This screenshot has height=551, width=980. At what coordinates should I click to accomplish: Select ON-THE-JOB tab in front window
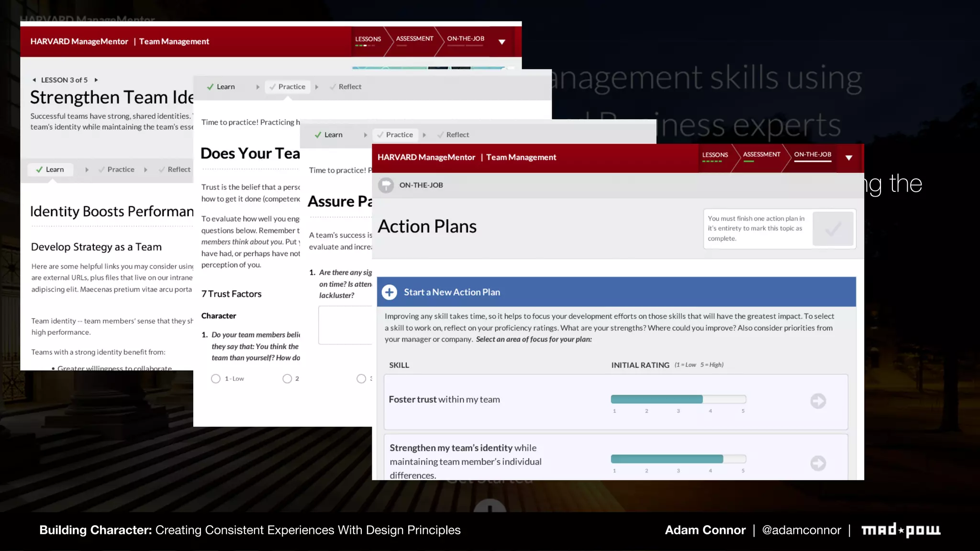(x=813, y=155)
